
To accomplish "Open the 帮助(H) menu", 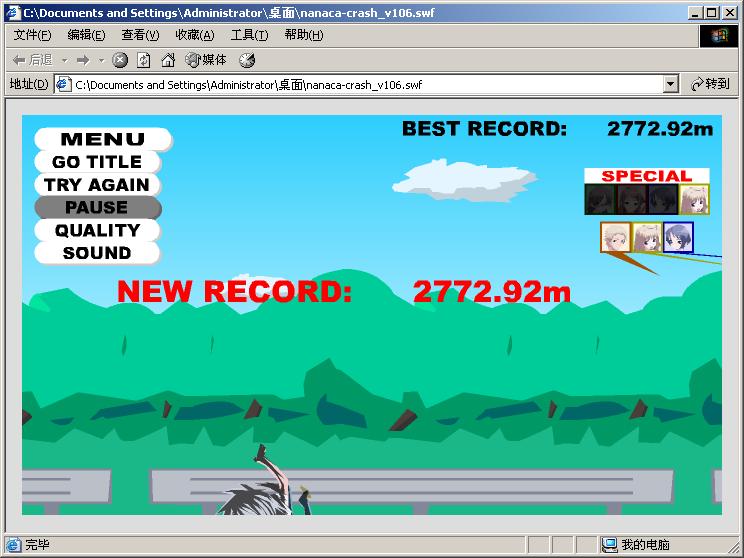I will (x=304, y=35).
